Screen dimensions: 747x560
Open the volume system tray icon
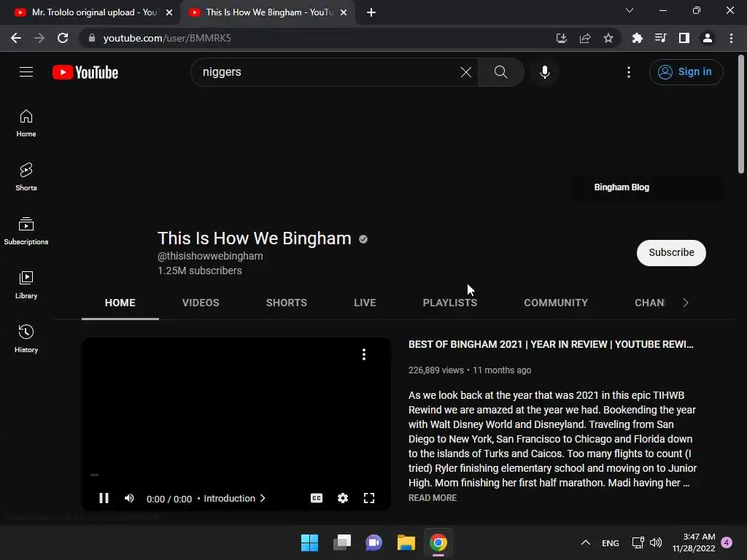(x=656, y=542)
